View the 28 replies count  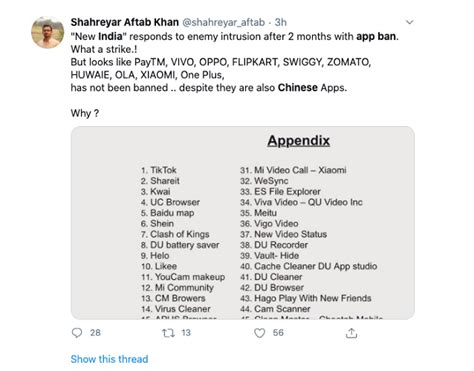click(95, 333)
